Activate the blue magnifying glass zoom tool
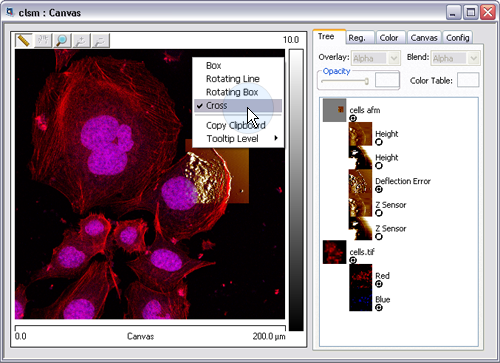500x363 pixels. (62, 41)
